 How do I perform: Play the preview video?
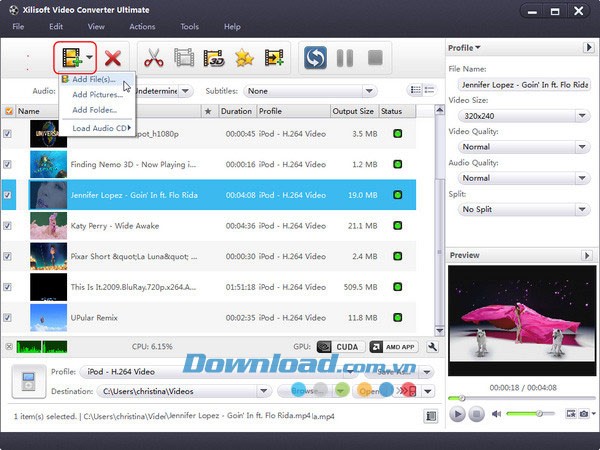click(x=457, y=414)
